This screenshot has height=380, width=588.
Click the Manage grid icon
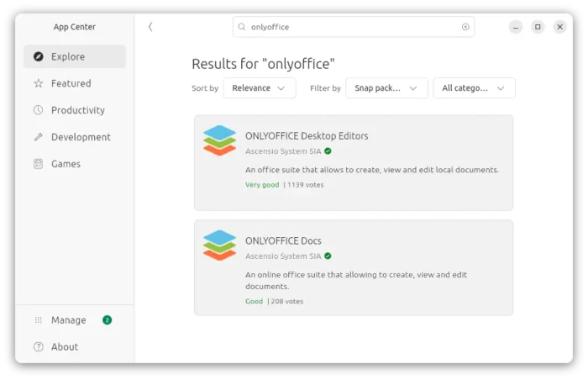tap(39, 320)
